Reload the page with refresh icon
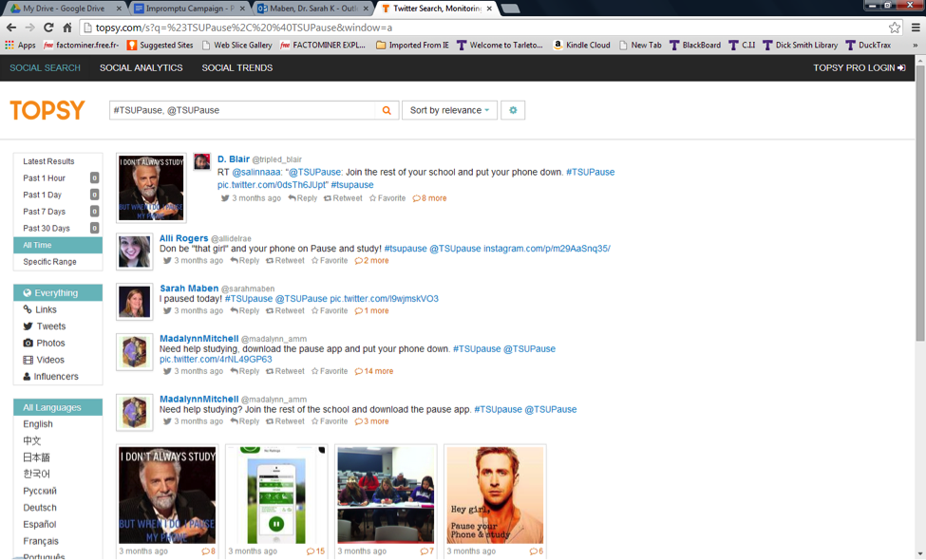 (x=48, y=28)
